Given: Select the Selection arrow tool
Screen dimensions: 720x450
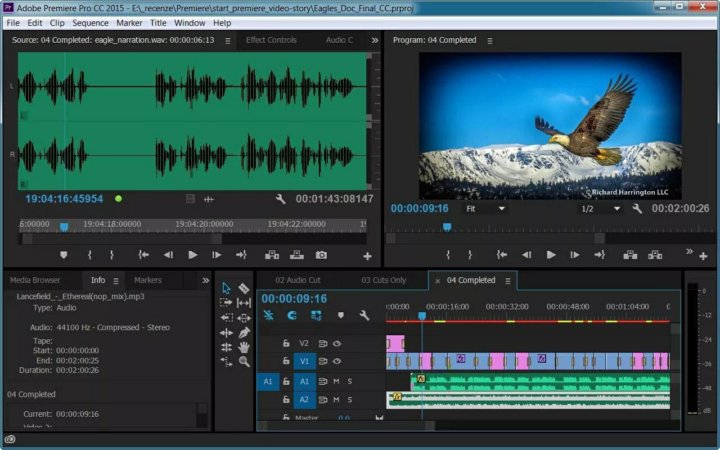Looking at the screenshot, I should 226,288.
